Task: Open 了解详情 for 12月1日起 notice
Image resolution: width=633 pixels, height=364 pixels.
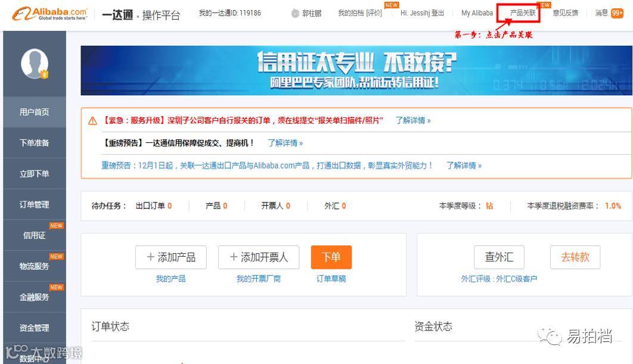Action: 464,166
